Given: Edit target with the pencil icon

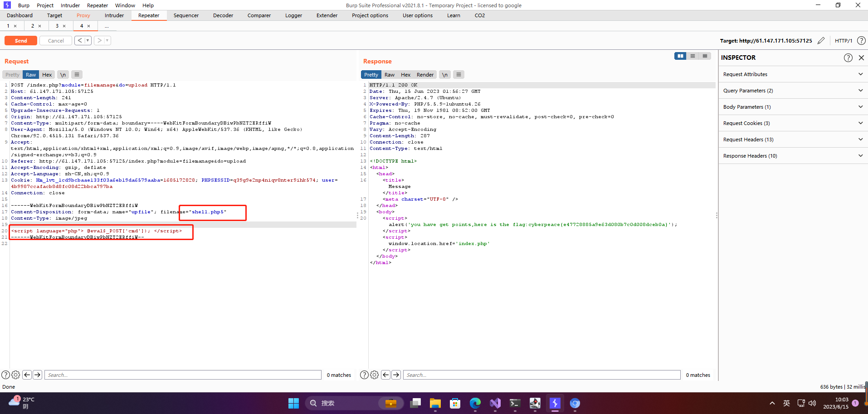Looking at the screenshot, I should coord(821,41).
